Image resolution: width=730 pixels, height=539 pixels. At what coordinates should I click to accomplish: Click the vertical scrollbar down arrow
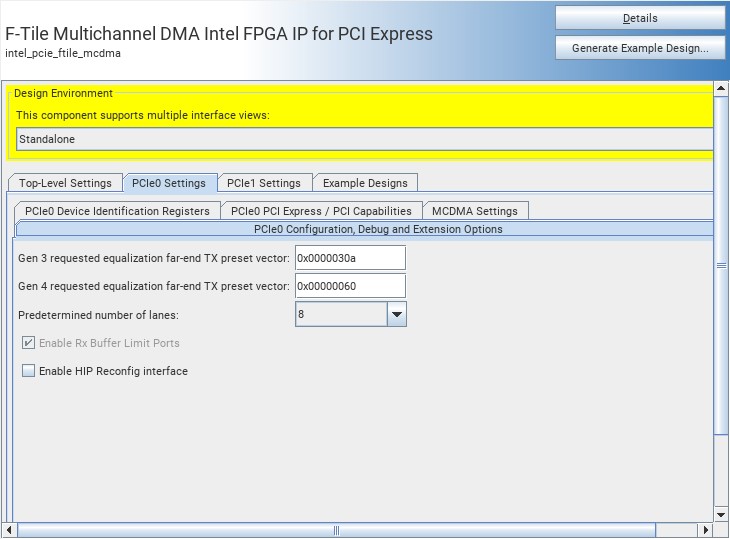pos(722,514)
